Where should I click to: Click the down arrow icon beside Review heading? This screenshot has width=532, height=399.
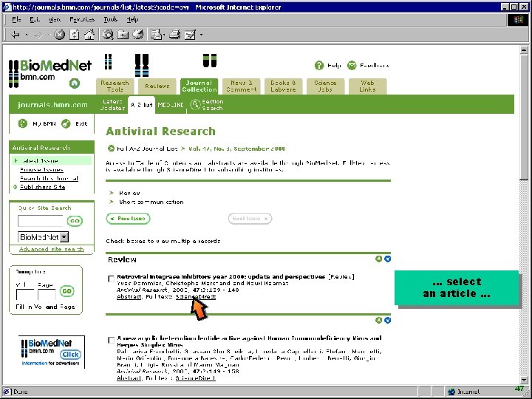387,259
